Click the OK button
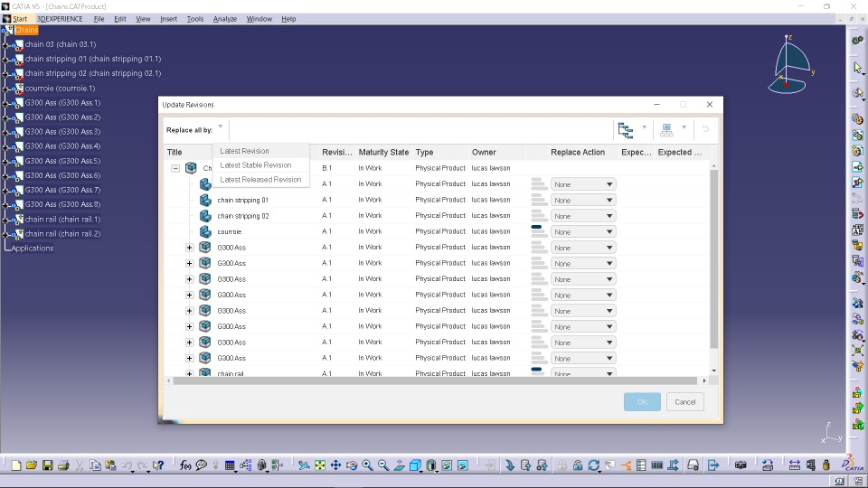The image size is (868, 488). (x=642, y=401)
